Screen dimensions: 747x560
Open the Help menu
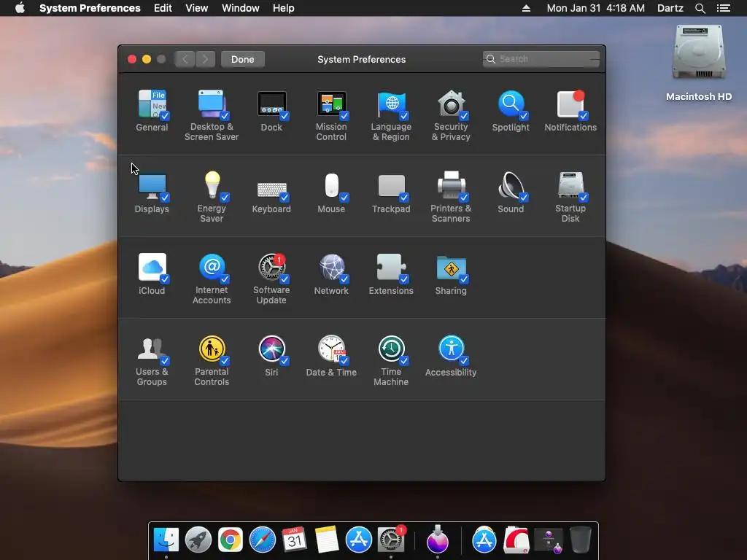(x=284, y=8)
